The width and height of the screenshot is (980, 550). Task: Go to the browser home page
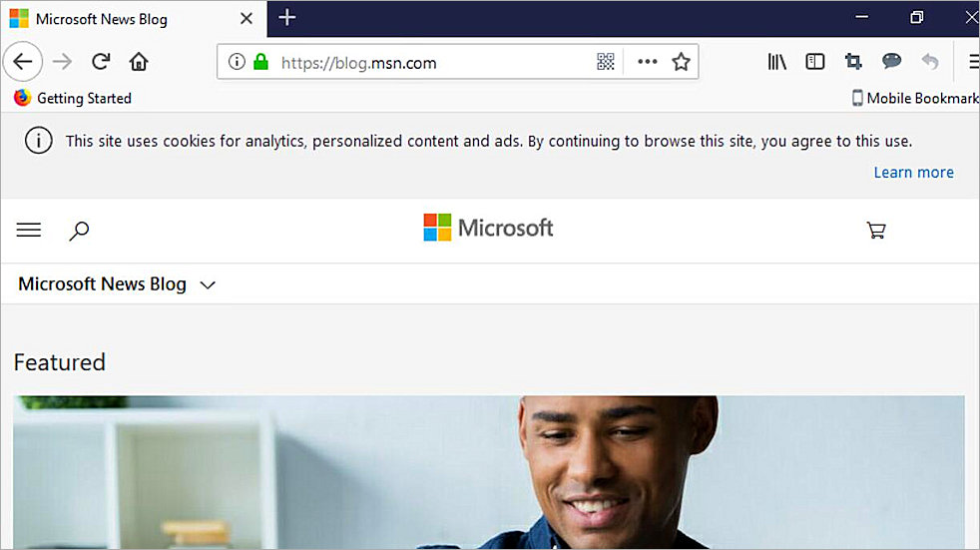pyautogui.click(x=139, y=62)
